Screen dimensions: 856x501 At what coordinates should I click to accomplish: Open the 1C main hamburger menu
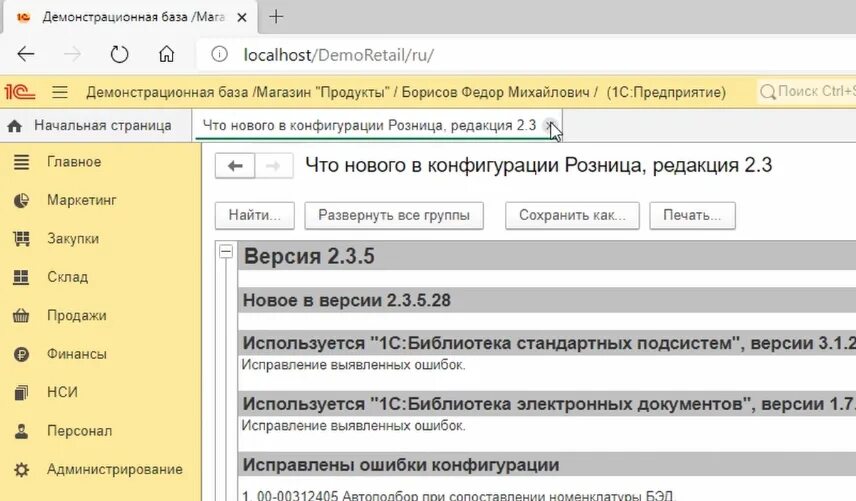click(60, 92)
